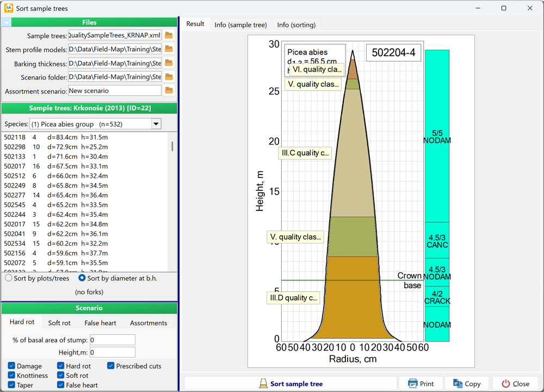Open folder icon for Barking thickness
The height and width of the screenshot is (392, 544).
(x=169, y=64)
